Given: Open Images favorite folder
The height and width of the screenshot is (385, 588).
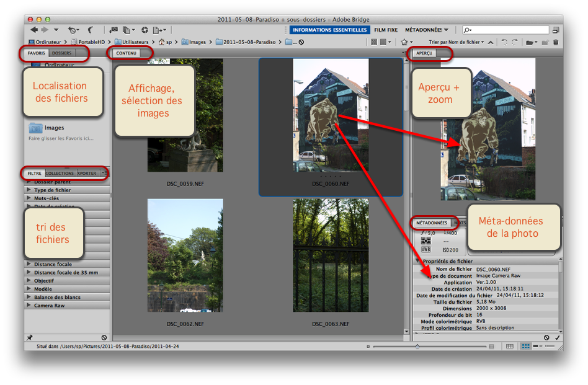Looking at the screenshot, I should pos(47,128).
